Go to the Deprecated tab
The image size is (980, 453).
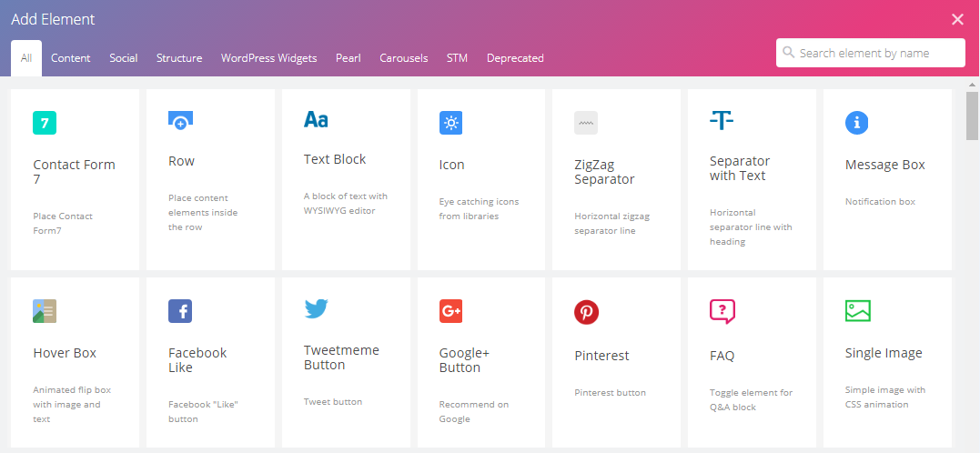[515, 58]
